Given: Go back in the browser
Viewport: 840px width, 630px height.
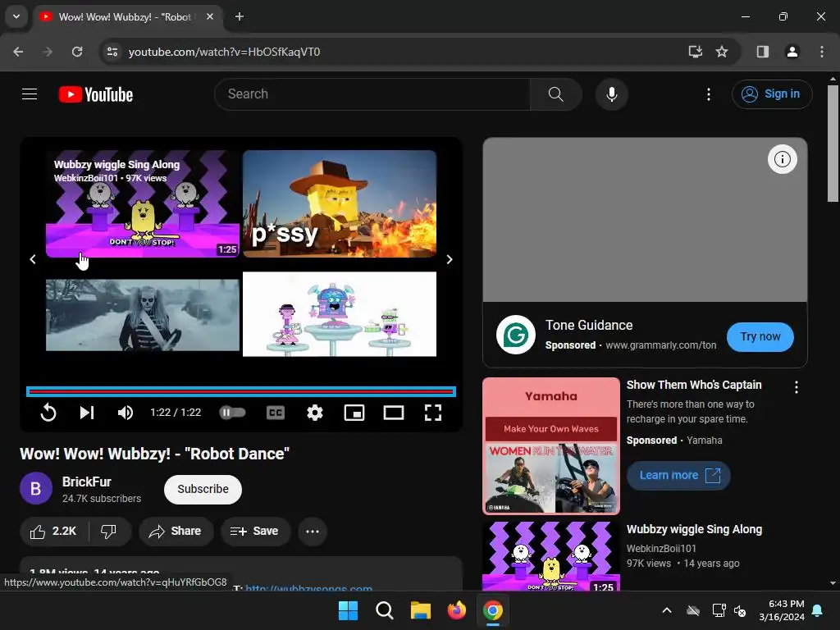Looking at the screenshot, I should coord(18,52).
